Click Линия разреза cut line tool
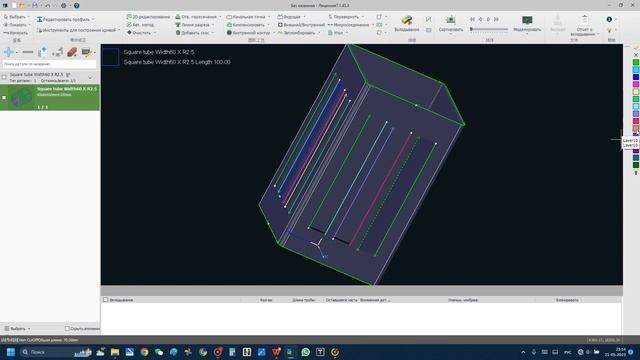Viewport: 640px width, 360px height. pyautogui.click(x=192, y=25)
